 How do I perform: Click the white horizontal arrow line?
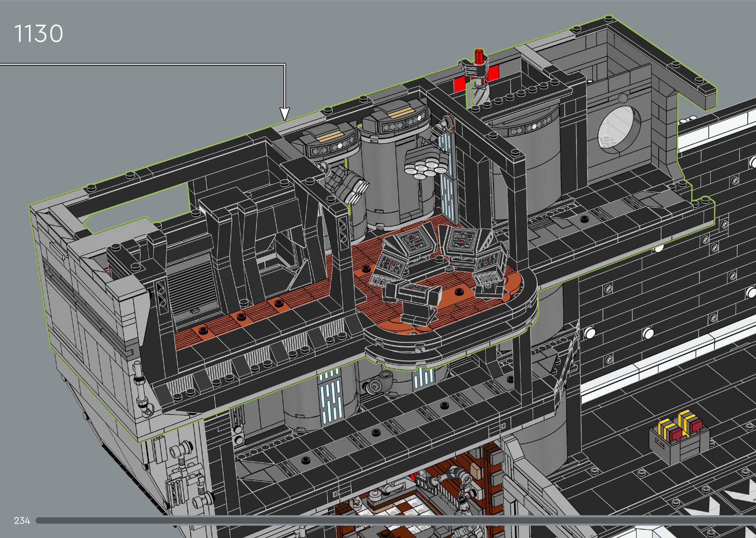[142, 65]
